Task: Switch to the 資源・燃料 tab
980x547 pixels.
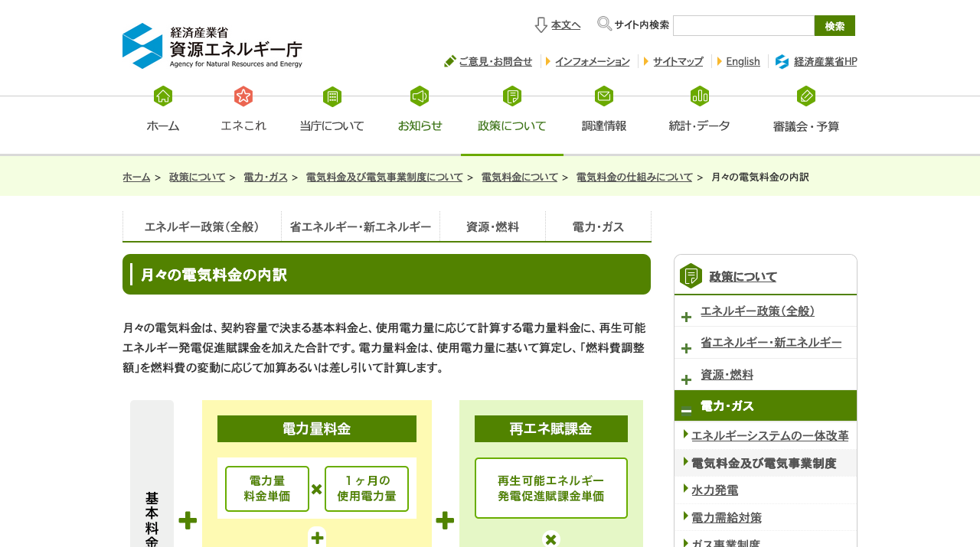Action: [x=492, y=226]
